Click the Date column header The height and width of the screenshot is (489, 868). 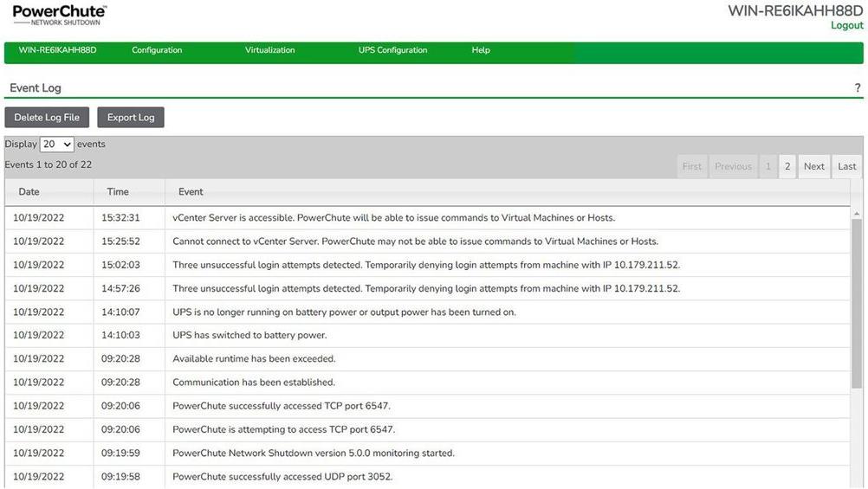click(x=29, y=192)
